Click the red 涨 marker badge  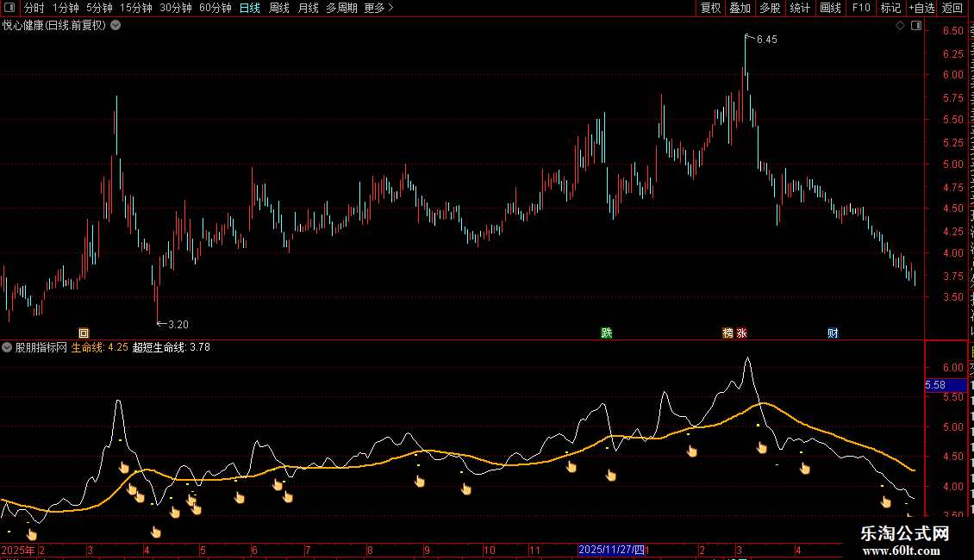tap(741, 333)
